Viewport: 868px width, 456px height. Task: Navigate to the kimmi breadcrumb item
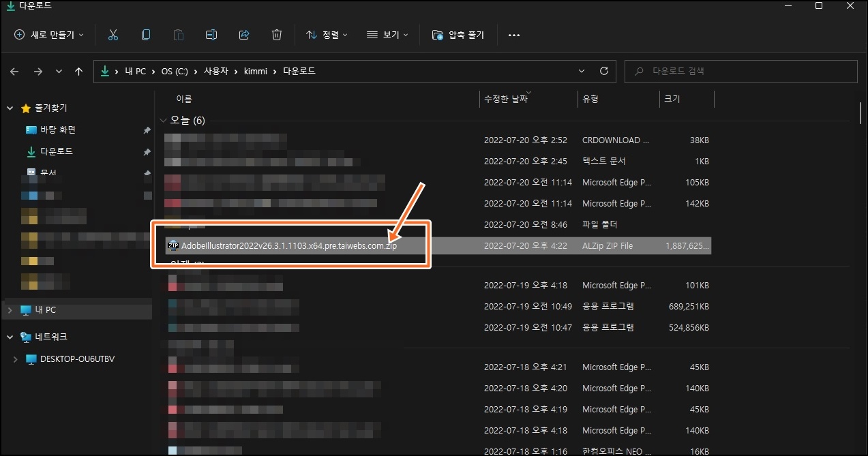(x=256, y=71)
